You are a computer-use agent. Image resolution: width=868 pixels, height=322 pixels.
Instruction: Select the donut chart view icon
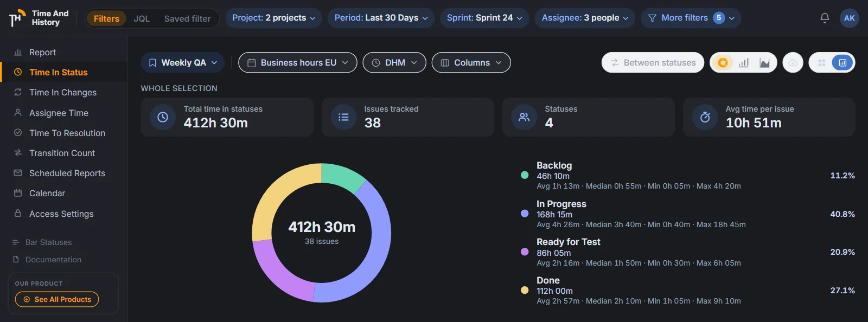pos(723,63)
